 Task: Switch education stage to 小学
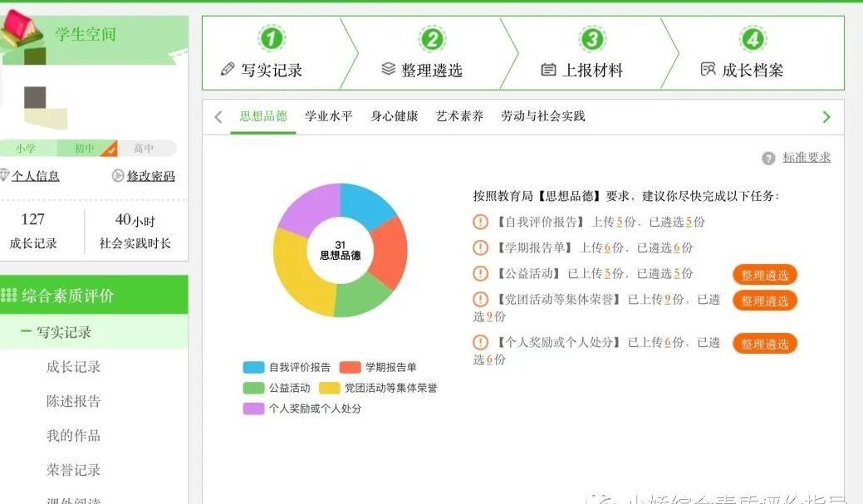click(x=25, y=148)
